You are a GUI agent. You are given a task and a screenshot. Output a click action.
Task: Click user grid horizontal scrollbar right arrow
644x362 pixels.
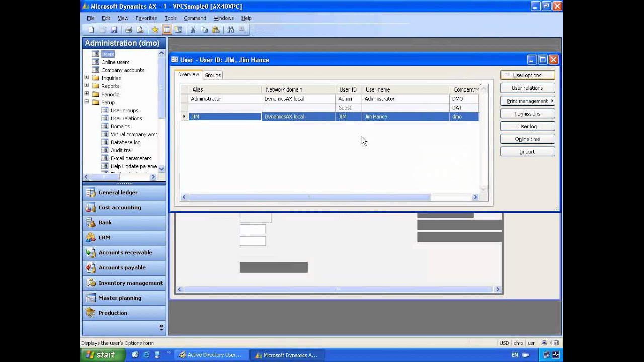(x=475, y=197)
